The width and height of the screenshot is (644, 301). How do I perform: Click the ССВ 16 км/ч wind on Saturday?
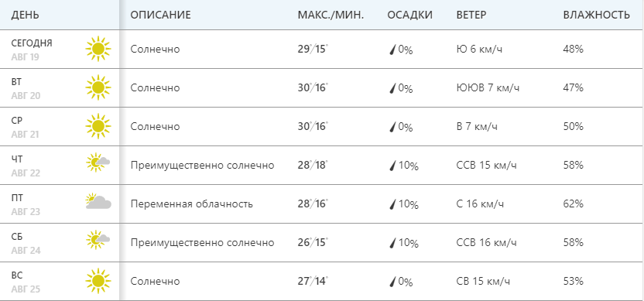tap(486, 243)
